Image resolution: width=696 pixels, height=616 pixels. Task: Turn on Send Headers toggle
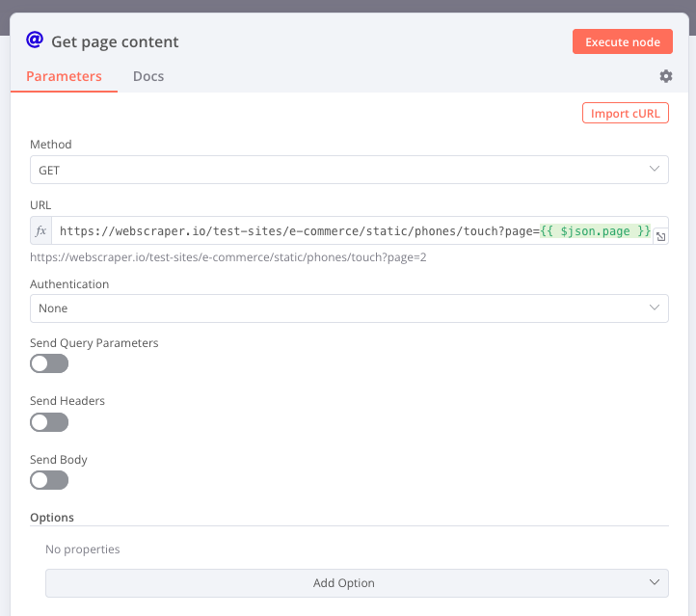tap(49, 422)
